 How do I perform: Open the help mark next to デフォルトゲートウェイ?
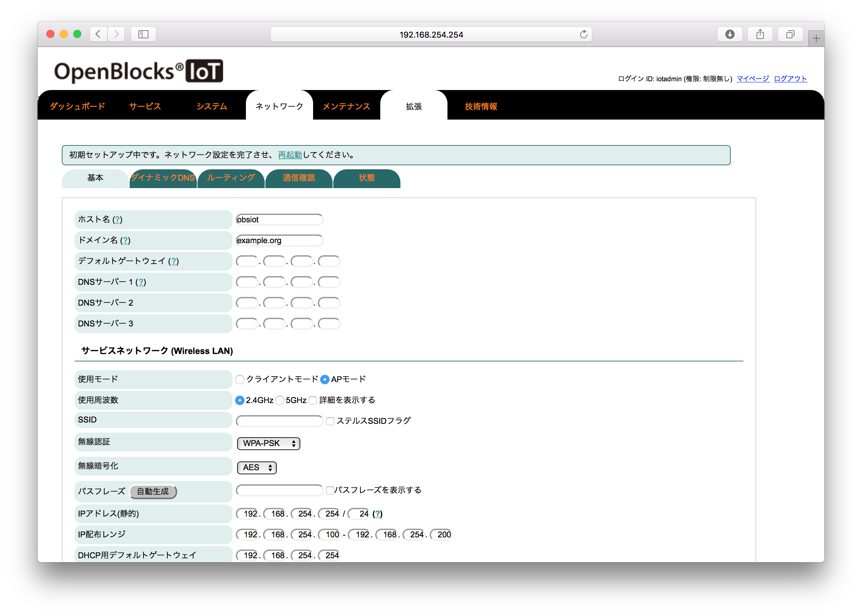click(173, 261)
